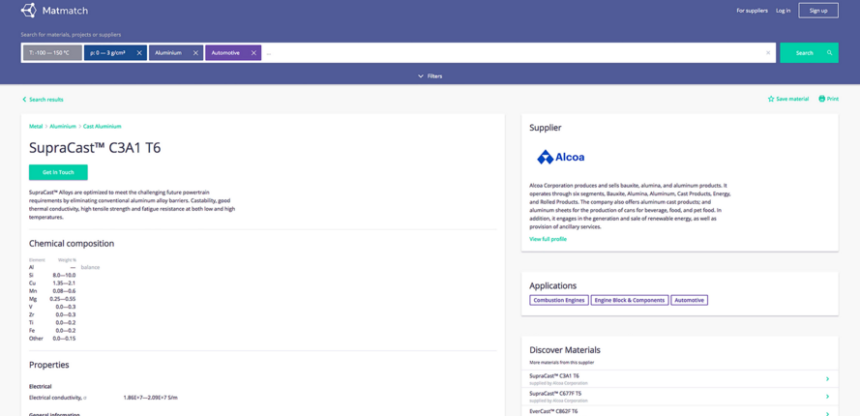Click the Aluminium search chip label
Image resolution: width=860 pixels, height=416 pixels.
(x=168, y=53)
